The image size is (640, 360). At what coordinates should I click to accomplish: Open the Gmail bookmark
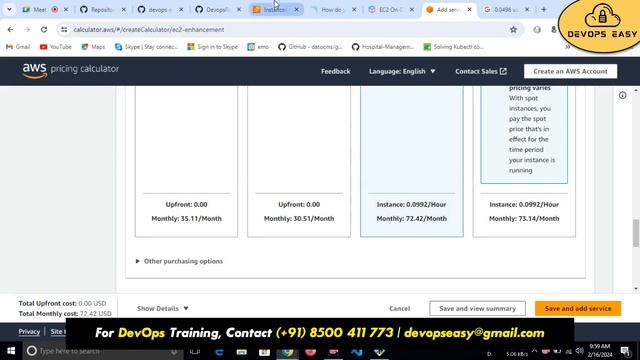point(18,47)
